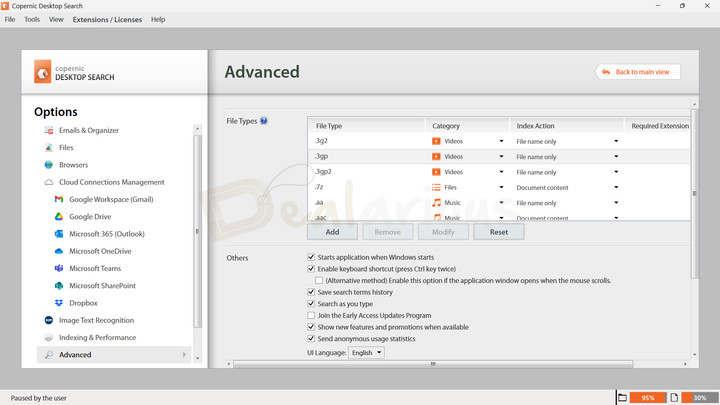Click the Microsoft 365 Outlook icon

point(59,234)
